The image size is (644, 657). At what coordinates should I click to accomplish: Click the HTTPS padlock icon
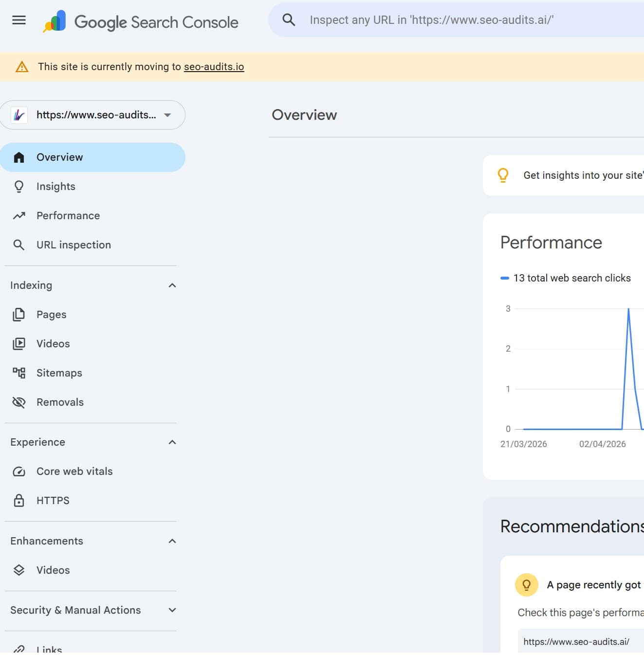tap(19, 501)
